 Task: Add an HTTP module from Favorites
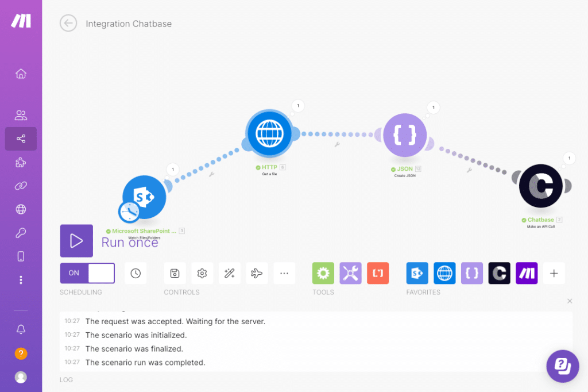(444, 273)
